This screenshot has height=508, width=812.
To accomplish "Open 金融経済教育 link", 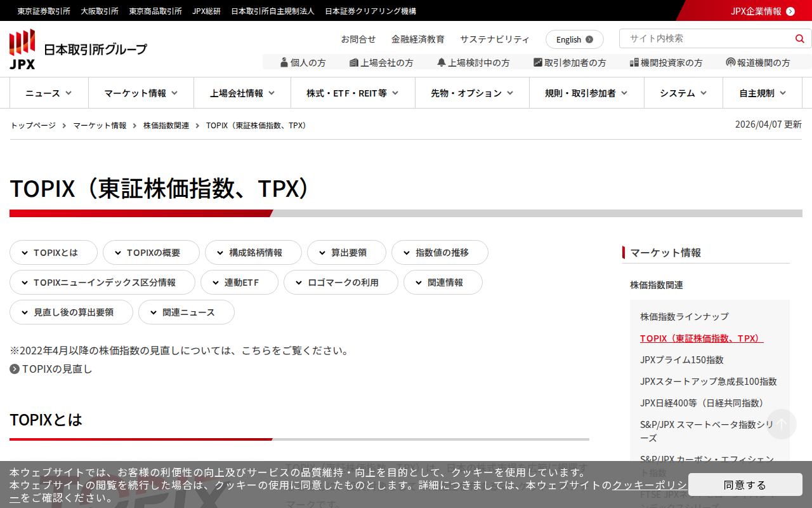I will point(418,39).
